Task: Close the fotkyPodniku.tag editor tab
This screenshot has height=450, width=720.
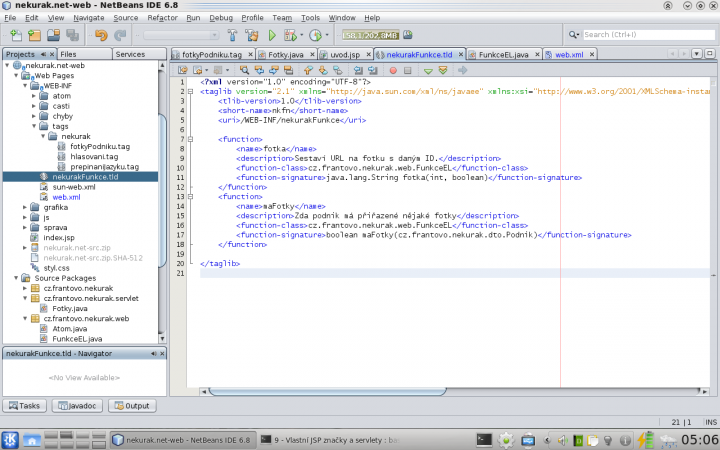Action: coord(250,54)
